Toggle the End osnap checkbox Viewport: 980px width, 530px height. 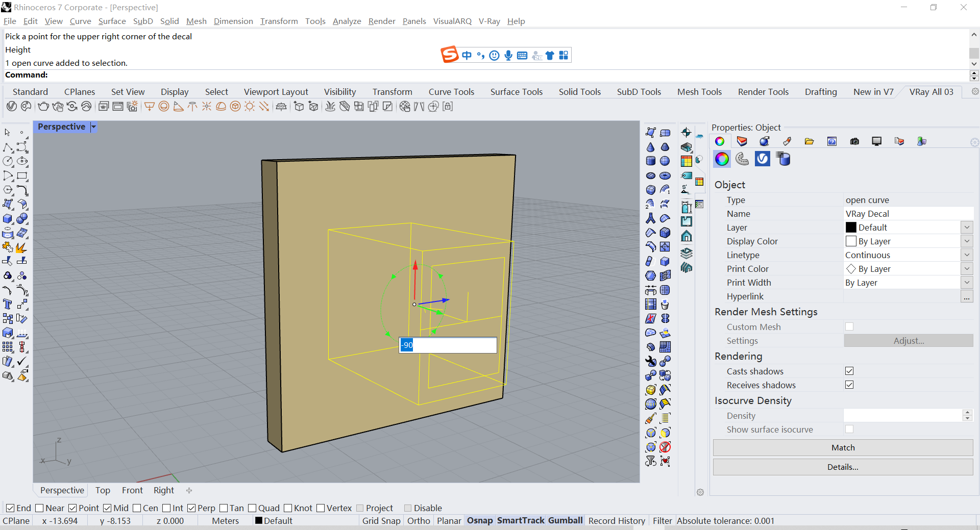10,508
